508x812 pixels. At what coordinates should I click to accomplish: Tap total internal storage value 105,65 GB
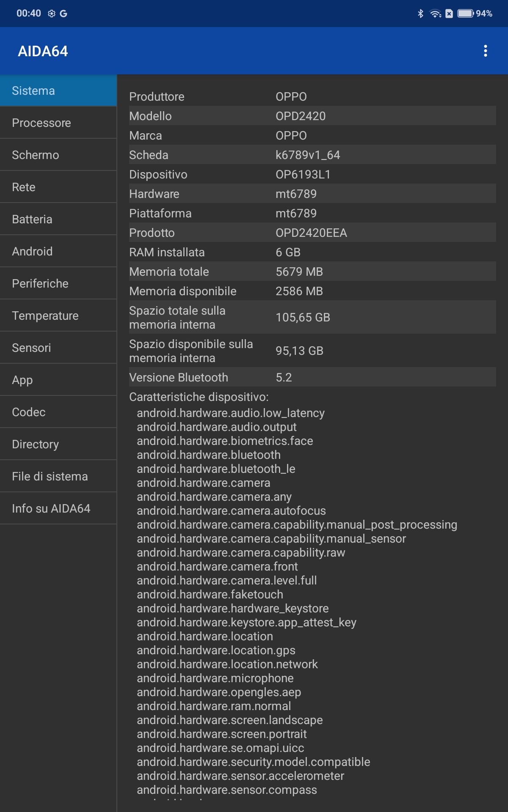pos(303,317)
